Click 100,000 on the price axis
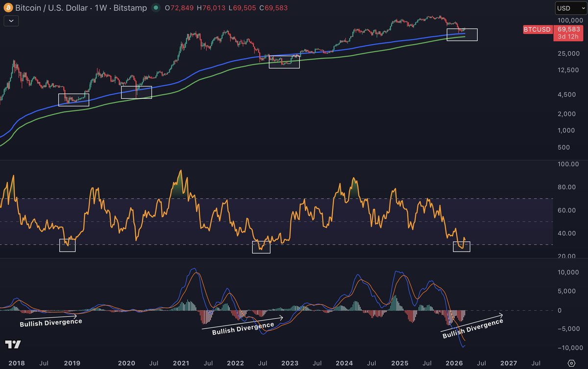Viewport: 588px width, 369px height. (571, 21)
